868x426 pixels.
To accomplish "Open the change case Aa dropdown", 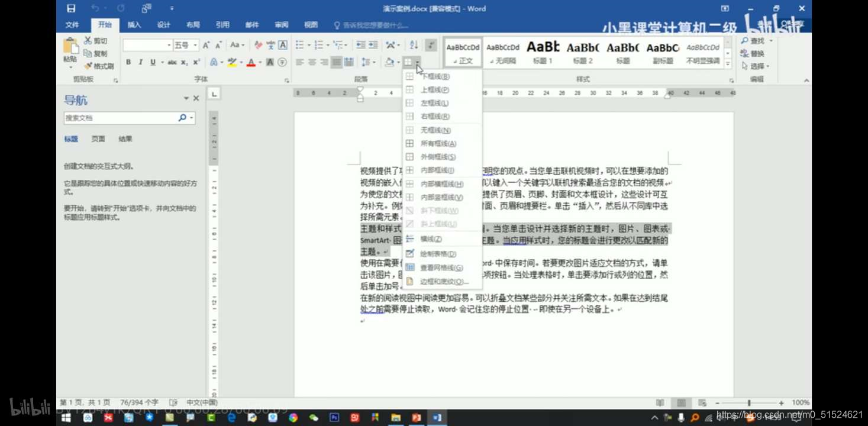I will pyautogui.click(x=237, y=45).
